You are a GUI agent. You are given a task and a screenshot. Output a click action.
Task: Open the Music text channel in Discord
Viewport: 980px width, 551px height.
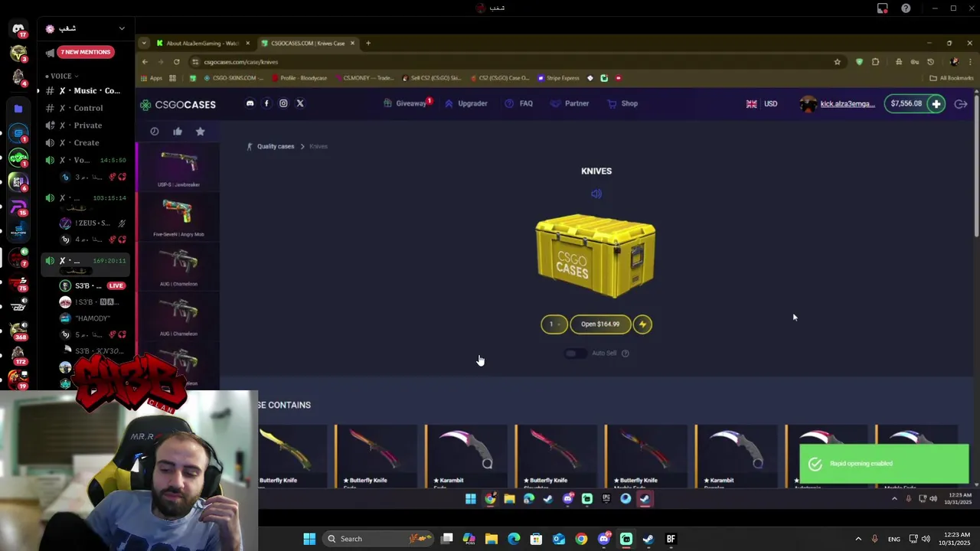pyautogui.click(x=84, y=91)
